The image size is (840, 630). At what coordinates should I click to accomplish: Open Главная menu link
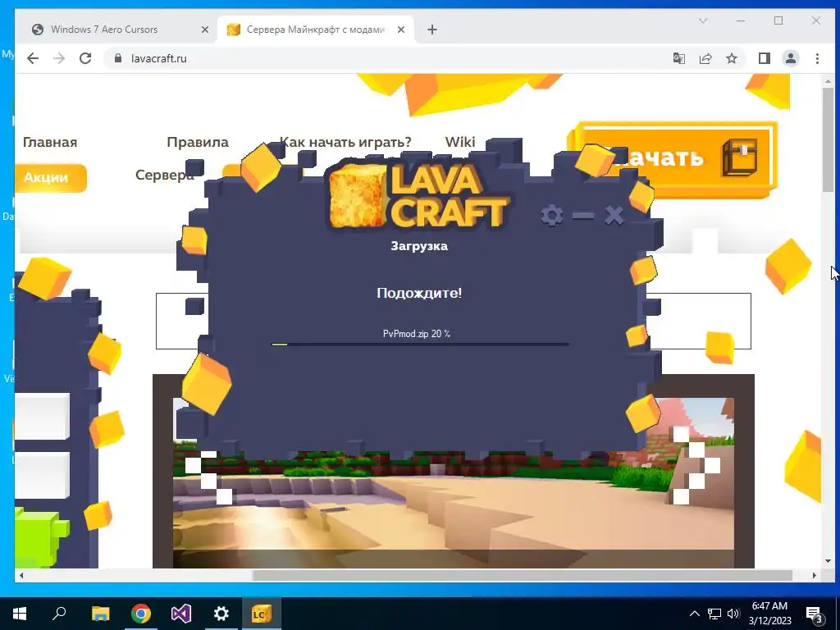coord(50,142)
